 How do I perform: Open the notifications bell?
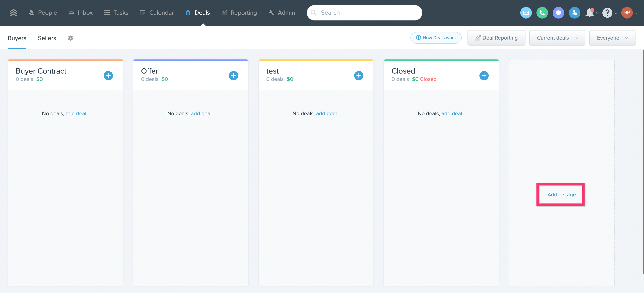pos(589,13)
